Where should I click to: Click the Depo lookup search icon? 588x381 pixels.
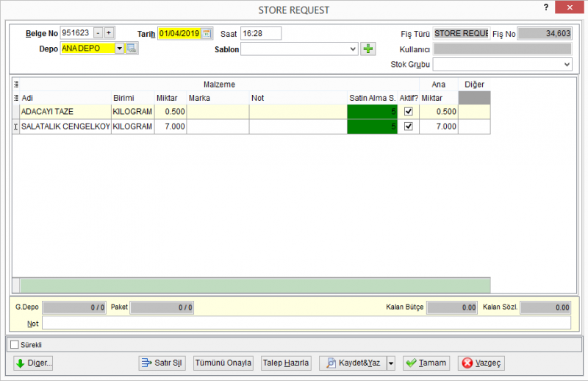click(x=132, y=49)
